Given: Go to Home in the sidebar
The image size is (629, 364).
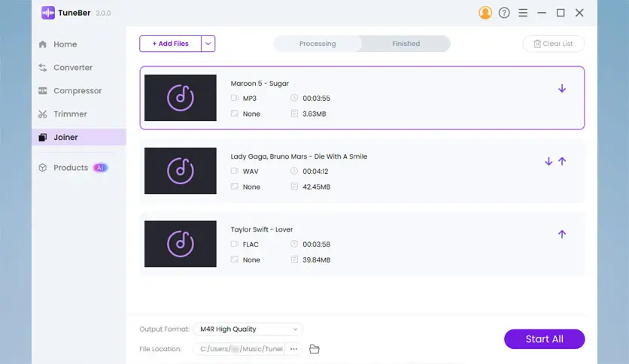Looking at the screenshot, I should [x=78, y=44].
